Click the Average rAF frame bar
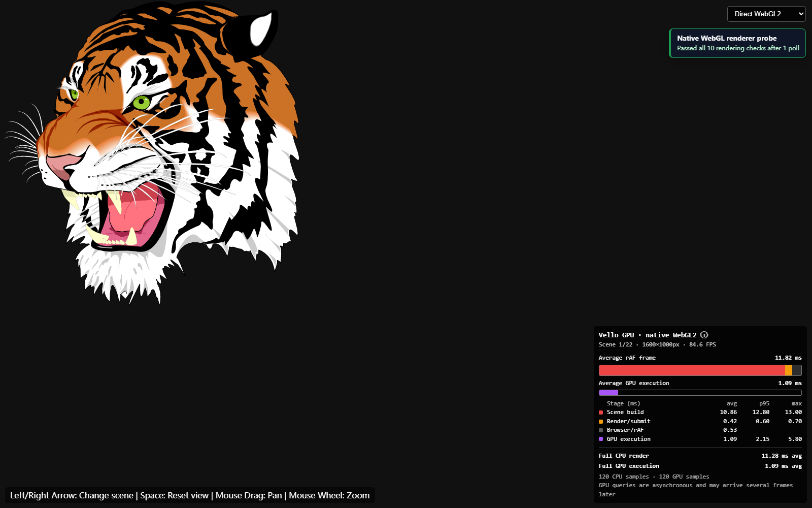This screenshot has width=812, height=508. tap(700, 370)
